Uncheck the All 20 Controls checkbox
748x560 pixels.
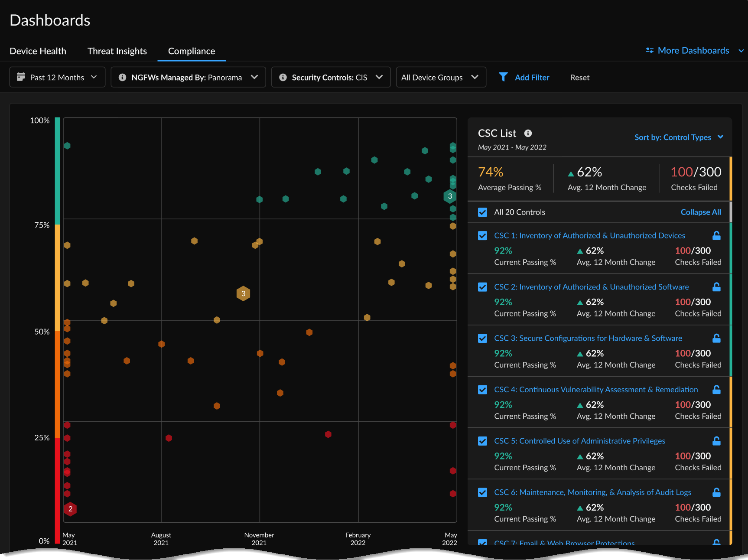[x=482, y=212]
